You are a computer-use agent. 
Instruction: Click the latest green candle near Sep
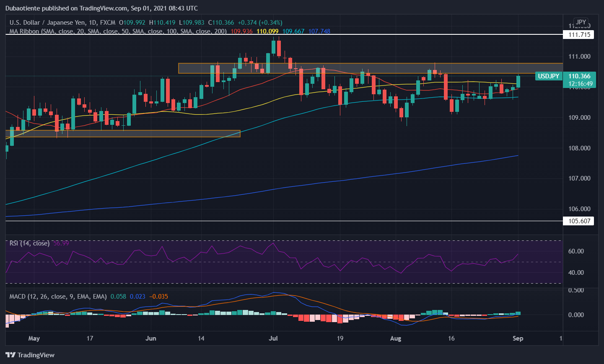[518, 82]
